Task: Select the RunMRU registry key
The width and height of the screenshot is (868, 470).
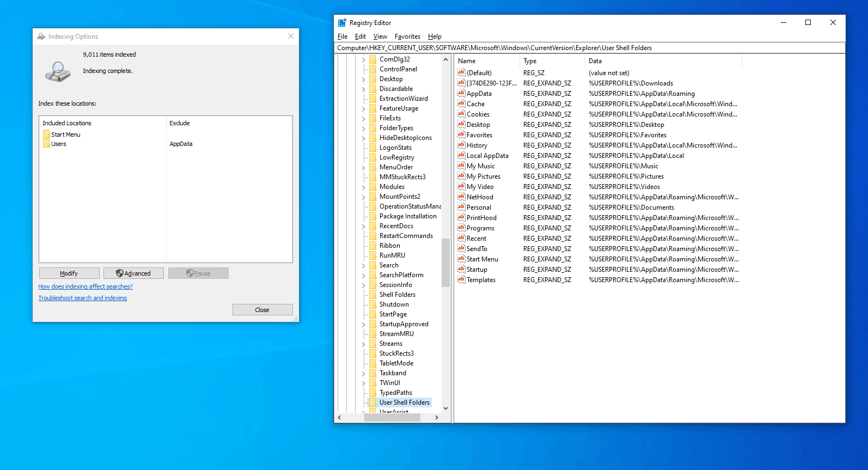Action: point(392,255)
